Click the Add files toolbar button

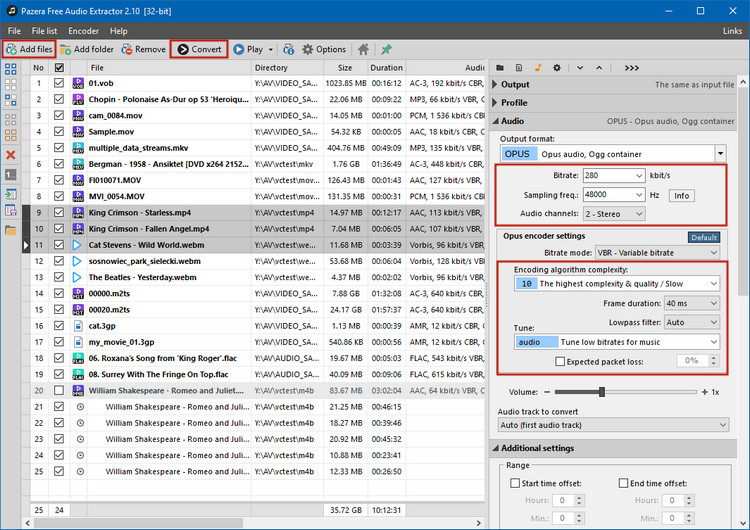pyautogui.click(x=29, y=49)
